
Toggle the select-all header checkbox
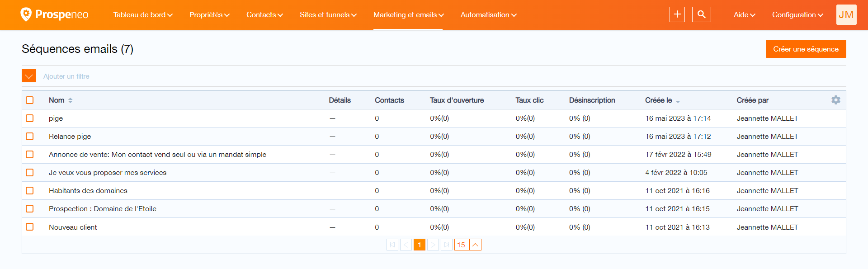point(30,100)
